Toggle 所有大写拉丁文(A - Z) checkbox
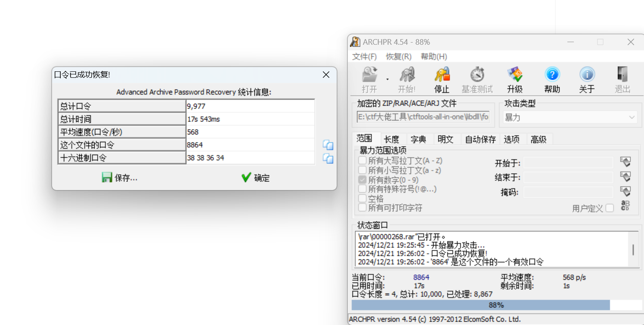The height and width of the screenshot is (325, 644). click(362, 161)
